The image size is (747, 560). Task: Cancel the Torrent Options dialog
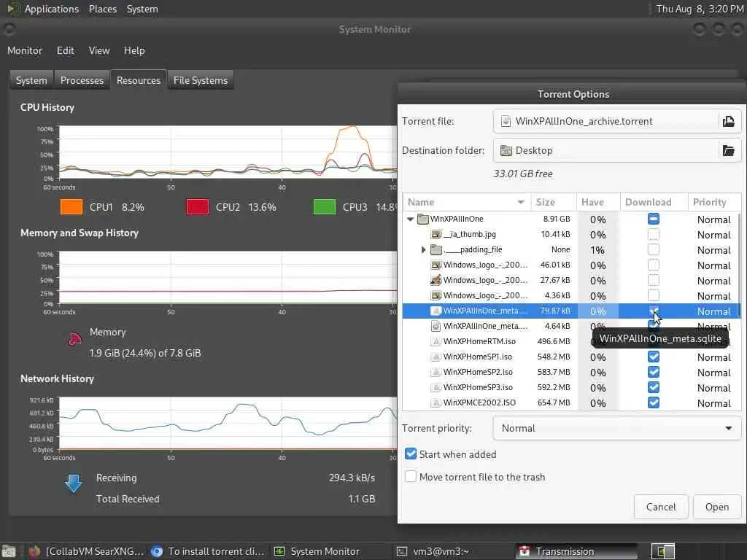[x=661, y=507]
